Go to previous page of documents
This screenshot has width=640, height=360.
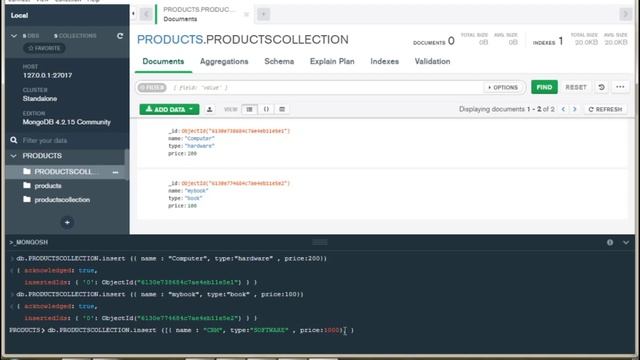pyautogui.click(x=563, y=109)
